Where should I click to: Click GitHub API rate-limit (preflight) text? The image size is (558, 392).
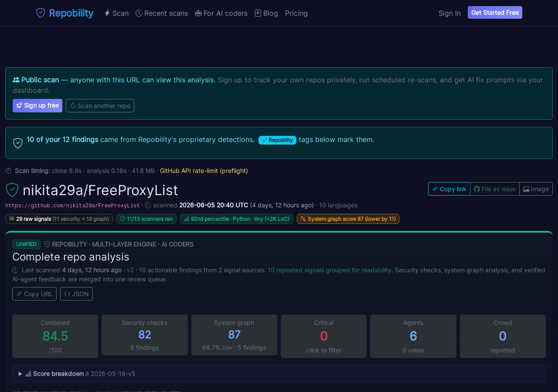tap(204, 171)
